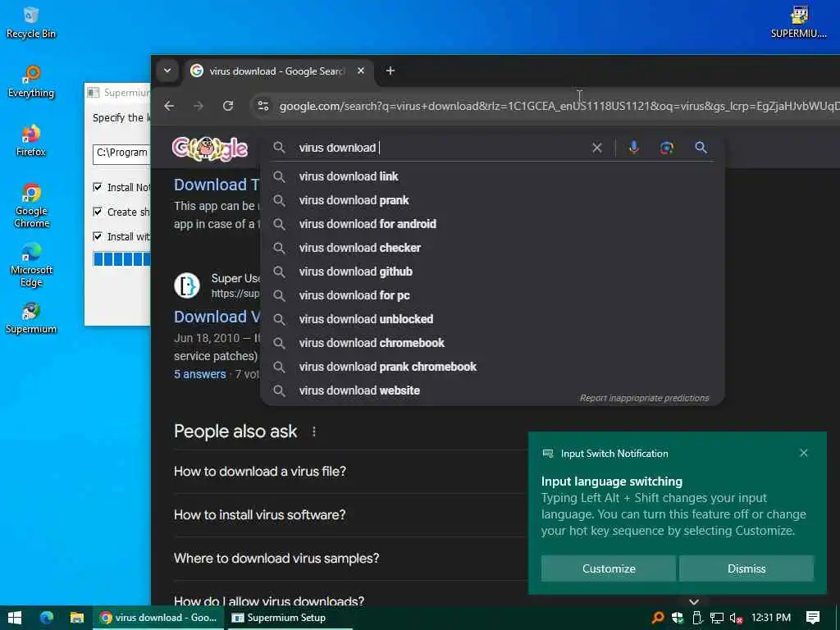Viewport: 840px width, 630px height.
Task: Choose suggestion virus download website
Action: tap(492, 390)
